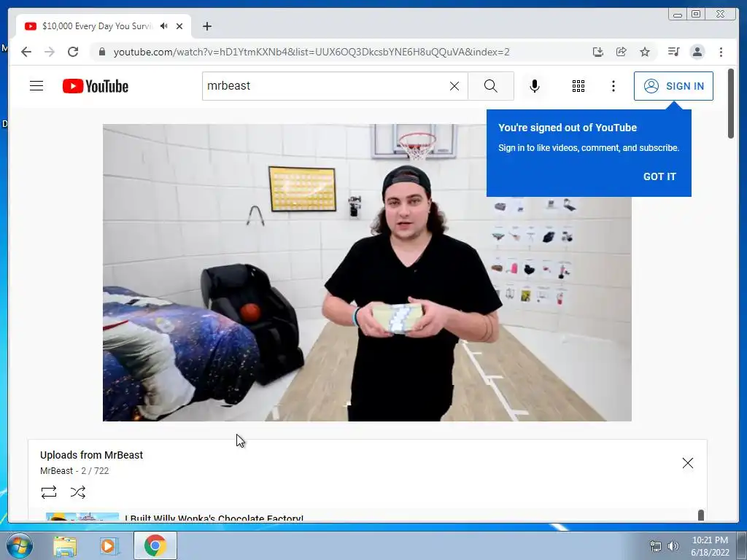747x560 pixels.
Task: Close the Uploads from MrBeast playlist panel
Action: pyautogui.click(x=687, y=463)
